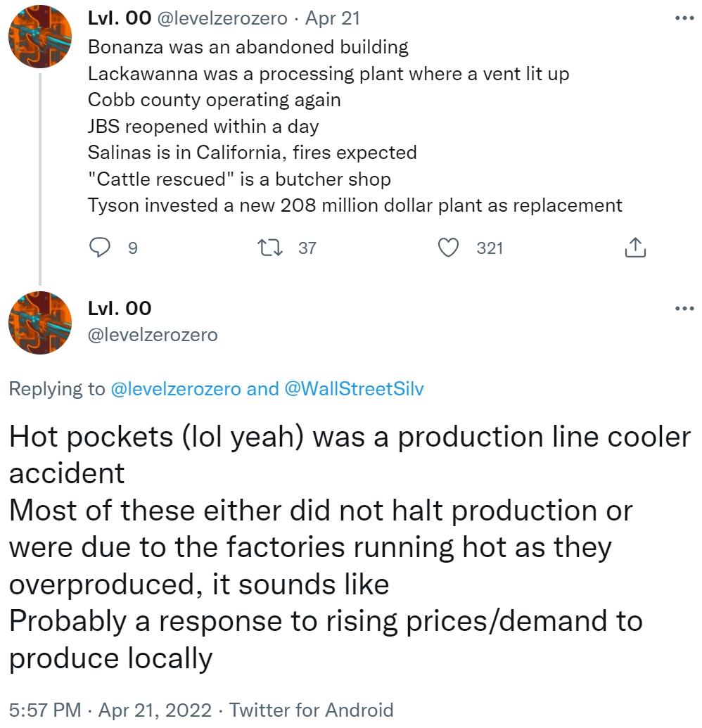
Task: View the 321 likes count
Action: [489, 247]
